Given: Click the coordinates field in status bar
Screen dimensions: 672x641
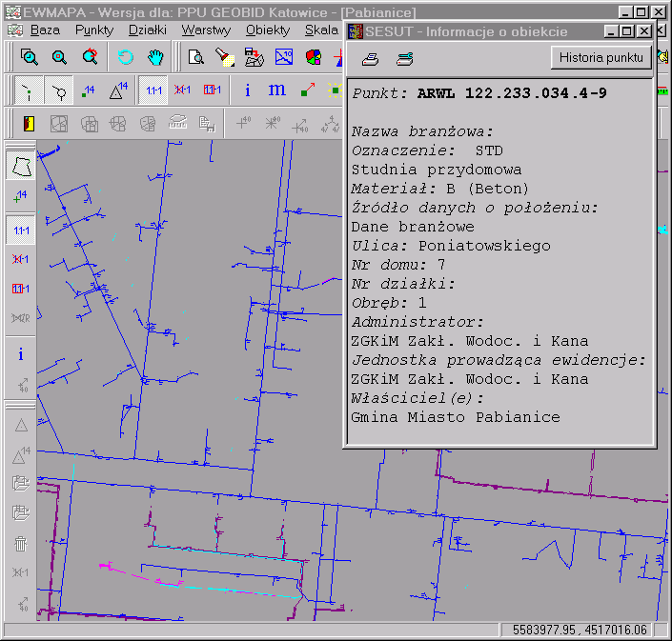Looking at the screenshot, I should click(x=580, y=630).
